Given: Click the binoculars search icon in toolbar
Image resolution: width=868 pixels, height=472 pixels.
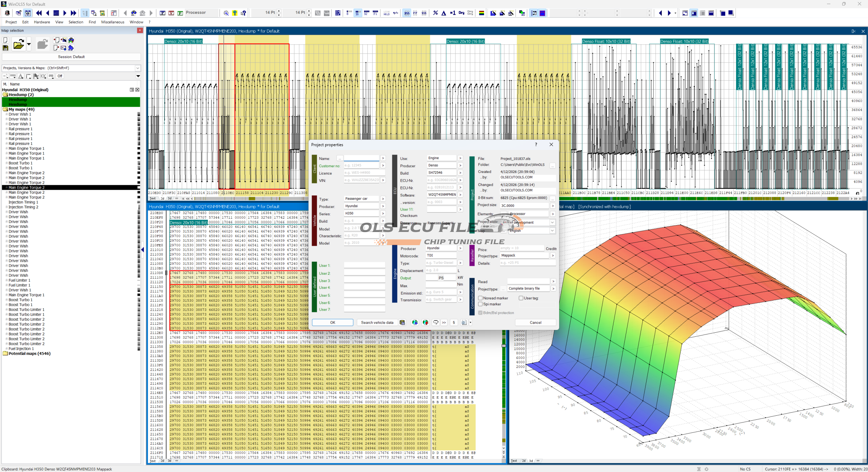Looking at the screenshot, I should [134, 13].
